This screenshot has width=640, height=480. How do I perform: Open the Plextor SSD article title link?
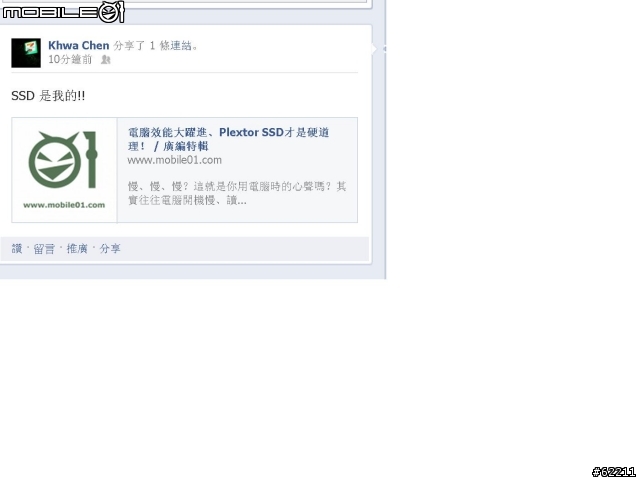coord(229,139)
